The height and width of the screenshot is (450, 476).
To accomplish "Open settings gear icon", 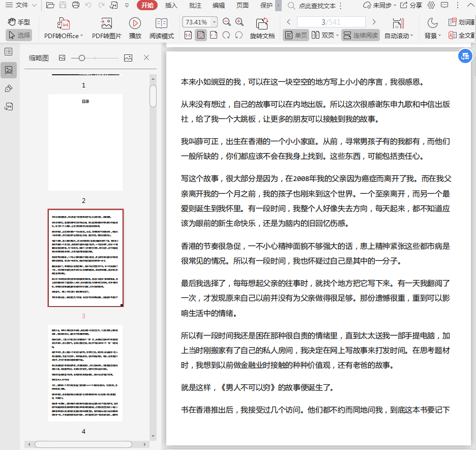I will (x=431, y=5).
